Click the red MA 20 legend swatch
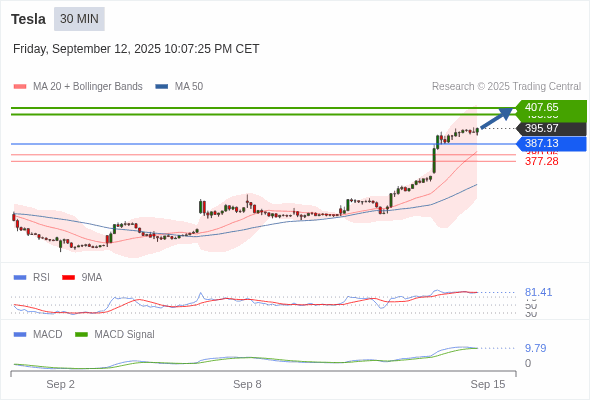This screenshot has width=590, height=400. point(20,87)
